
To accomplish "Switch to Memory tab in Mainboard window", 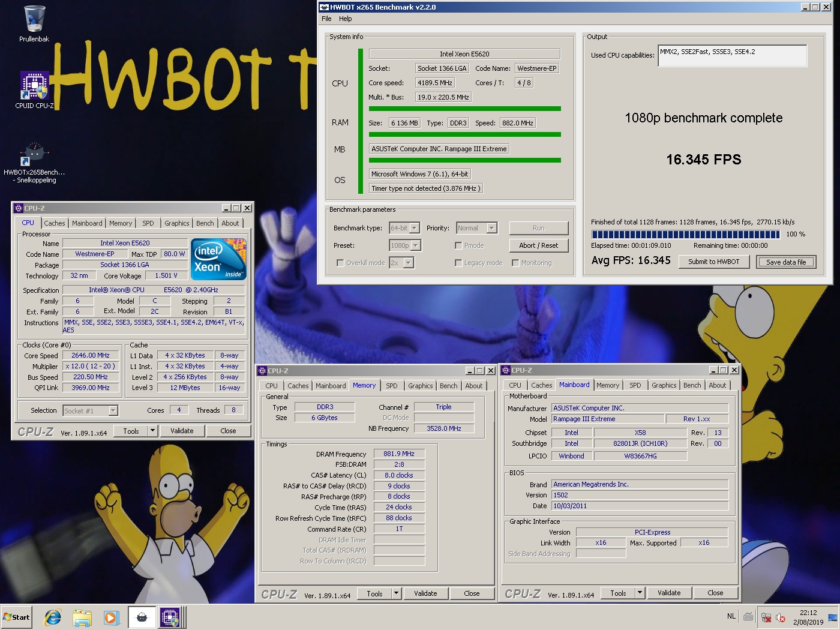I will pos(608,385).
